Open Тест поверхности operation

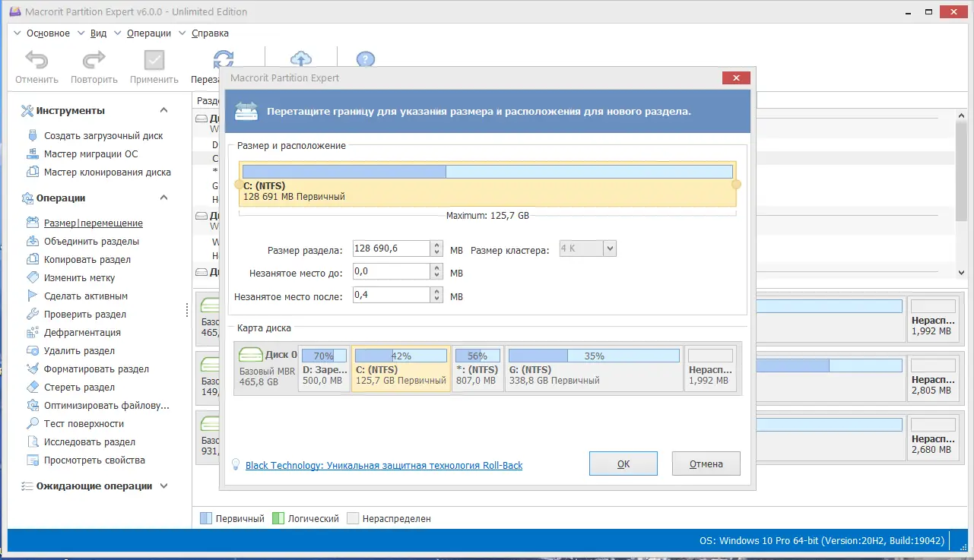[84, 424]
